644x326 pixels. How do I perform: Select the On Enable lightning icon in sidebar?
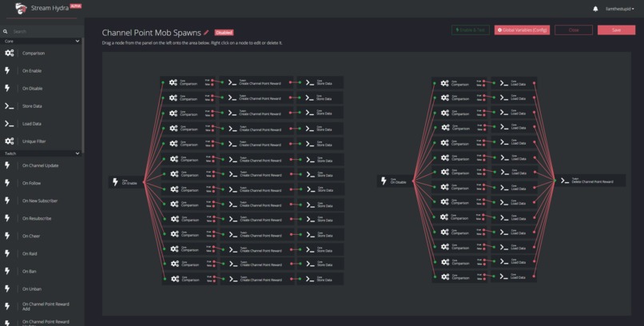point(7,70)
